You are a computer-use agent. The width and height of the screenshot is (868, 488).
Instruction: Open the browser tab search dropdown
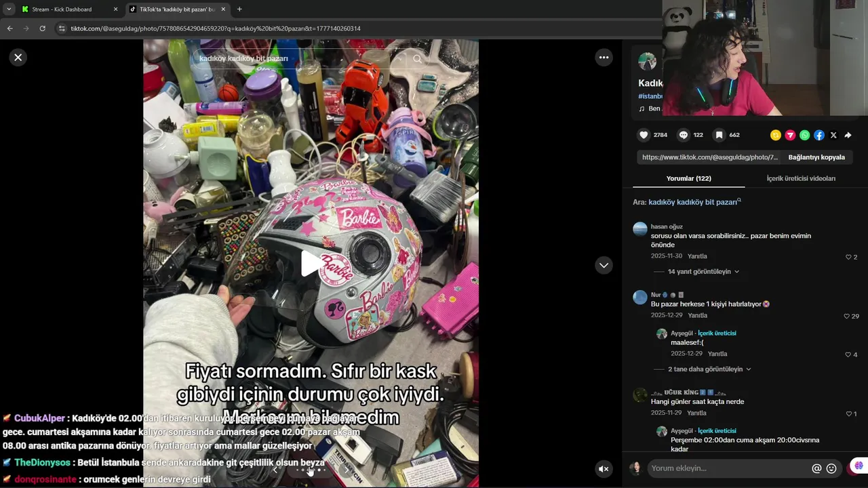[x=9, y=9]
